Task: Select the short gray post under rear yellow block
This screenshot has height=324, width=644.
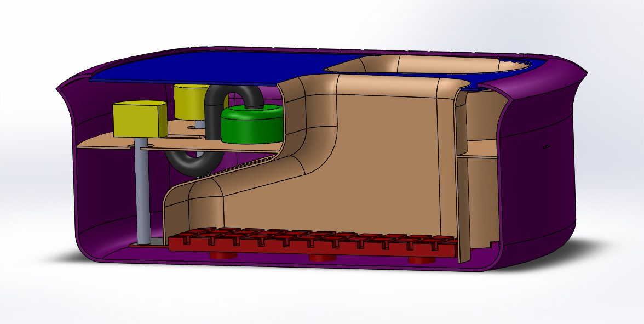Action: 200,124
